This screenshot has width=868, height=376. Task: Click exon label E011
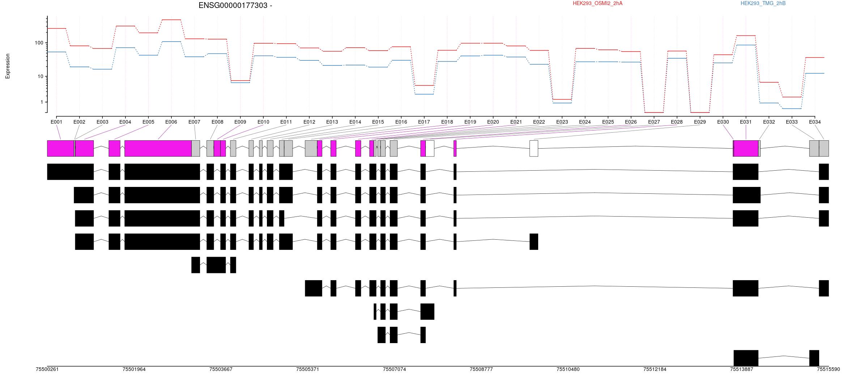(x=286, y=122)
